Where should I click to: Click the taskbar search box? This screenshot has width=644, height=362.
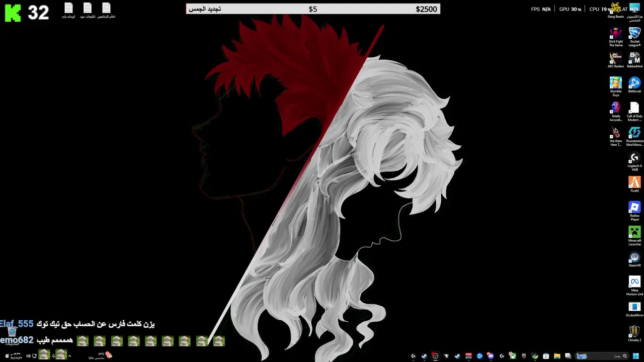click(x=602, y=356)
